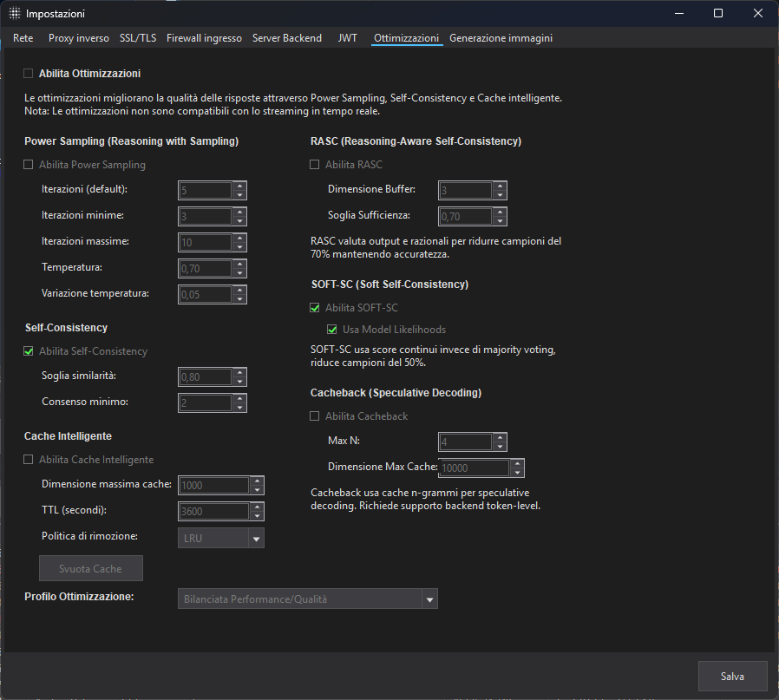Go to the Firewall ingresso tab

pyautogui.click(x=204, y=38)
